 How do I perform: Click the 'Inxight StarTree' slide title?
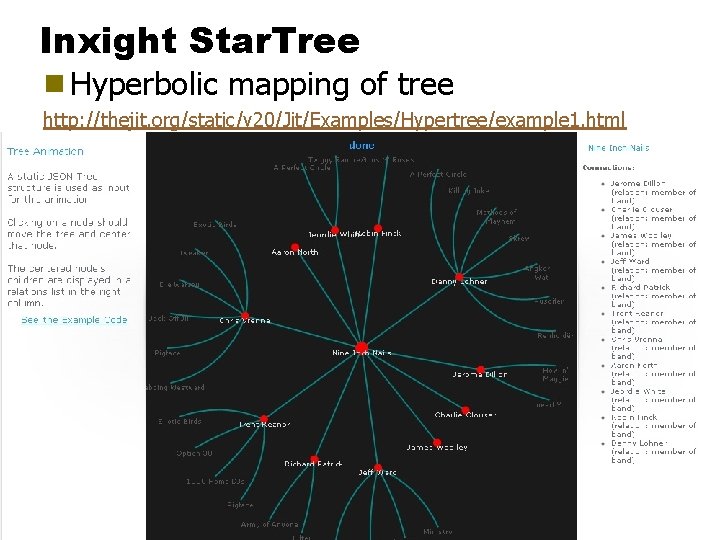click(200, 40)
